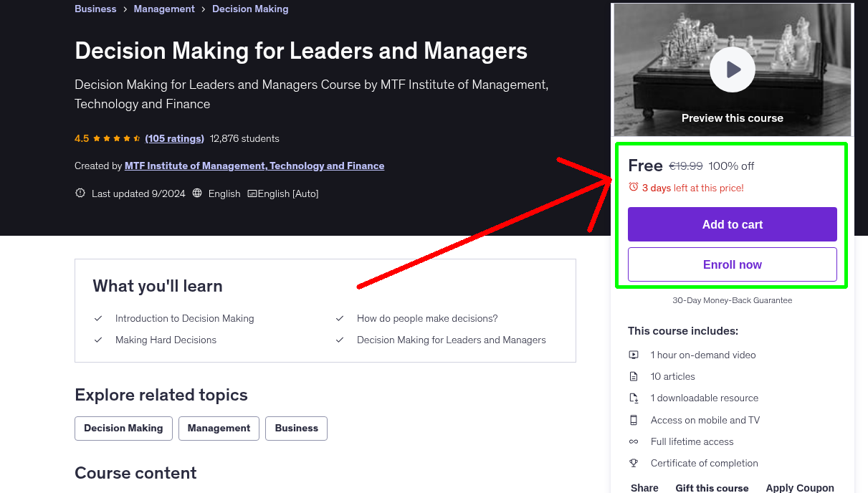
Task: Click Certificate of completion text
Action: (705, 463)
